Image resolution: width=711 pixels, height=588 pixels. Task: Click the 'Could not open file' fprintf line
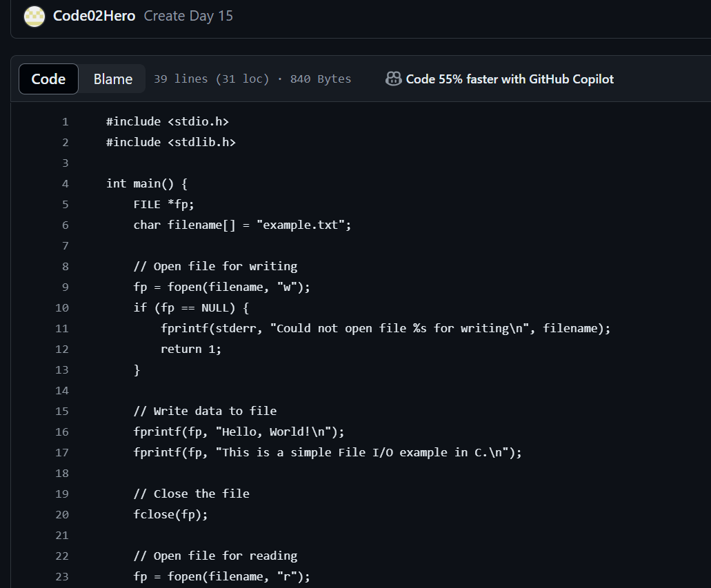(385, 328)
